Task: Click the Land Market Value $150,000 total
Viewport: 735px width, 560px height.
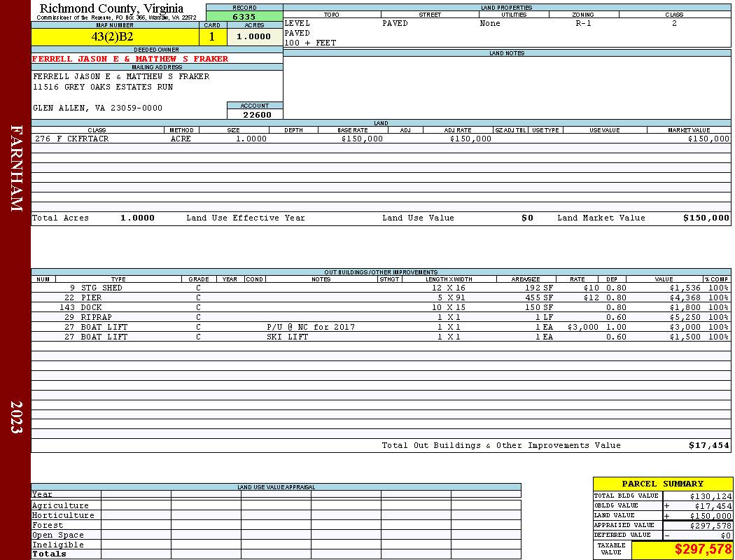Action: pos(706,218)
